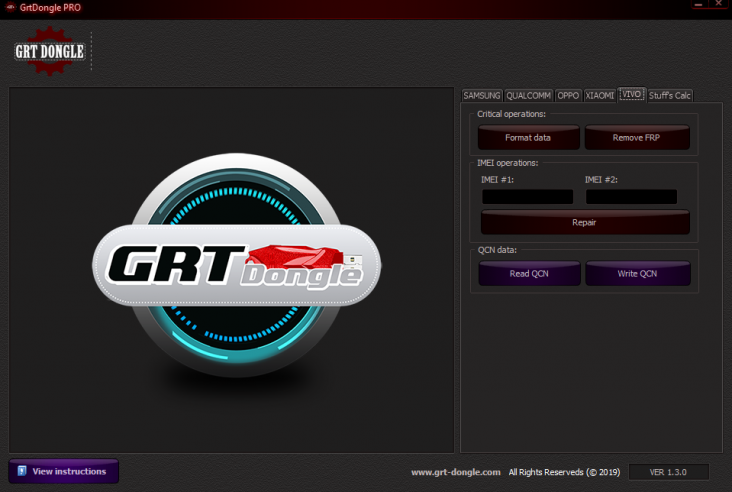The height and width of the screenshot is (492, 732).
Task: Click the large GRT Dongle splash image
Action: pos(236,265)
